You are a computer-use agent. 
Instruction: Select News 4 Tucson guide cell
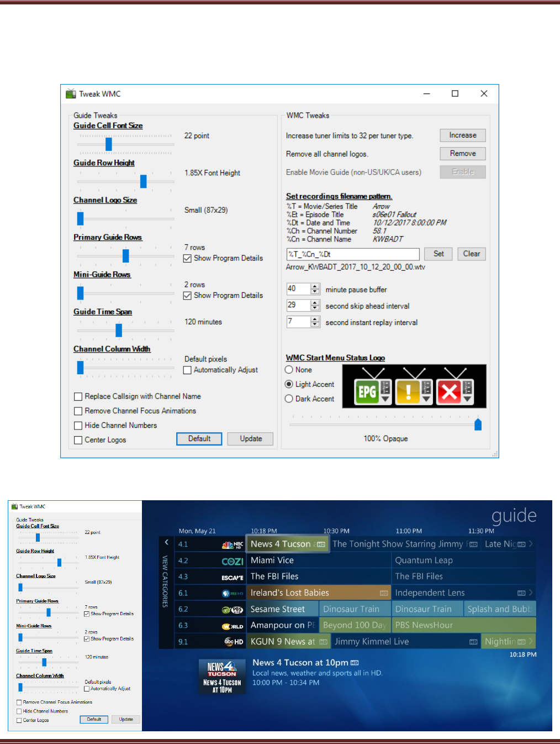click(x=288, y=544)
